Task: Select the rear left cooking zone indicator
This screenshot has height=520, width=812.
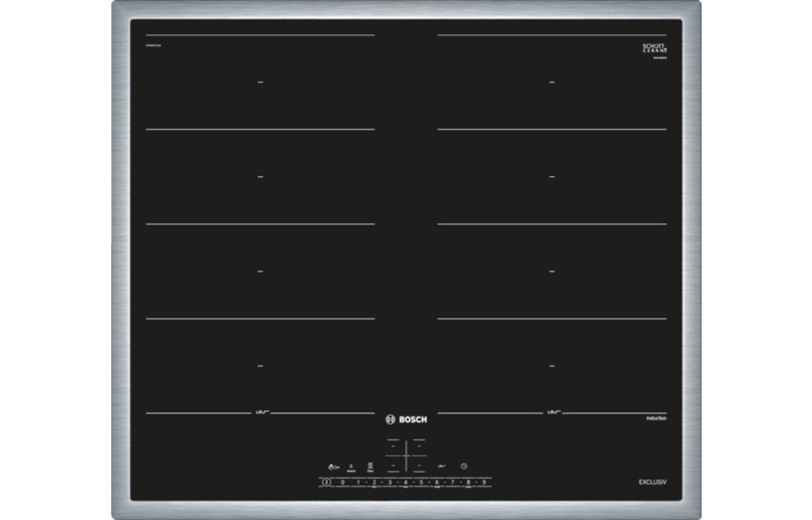Action: coord(393,445)
